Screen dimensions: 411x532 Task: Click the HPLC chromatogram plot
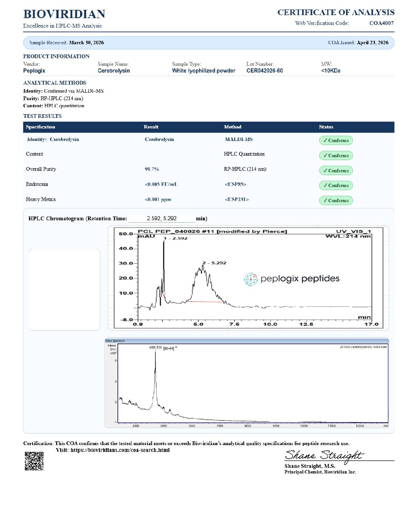249,278
